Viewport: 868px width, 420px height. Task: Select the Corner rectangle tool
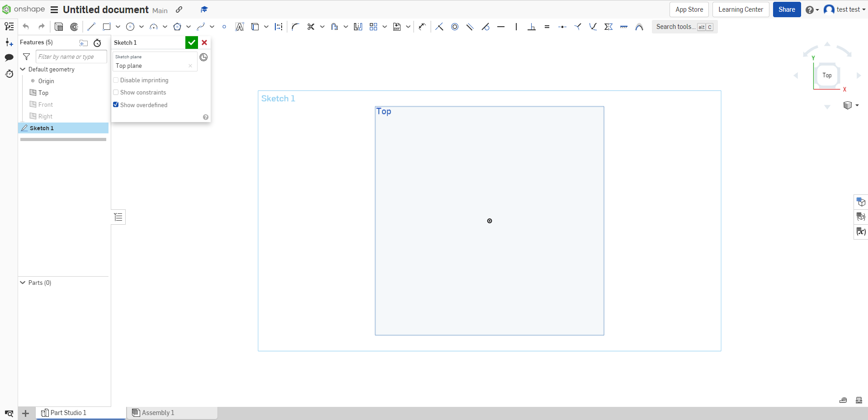click(106, 27)
